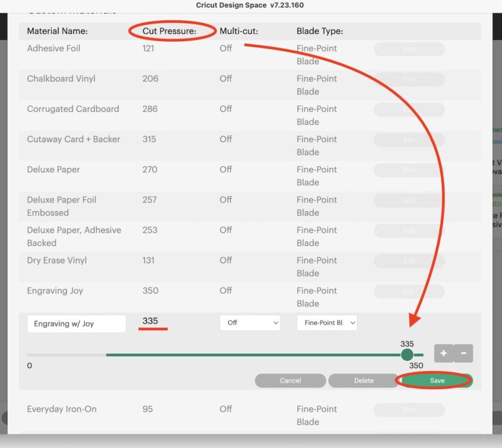Screen dimensions: 502x448
Task: Click the plus button to increase pressure
Action: click(443, 354)
